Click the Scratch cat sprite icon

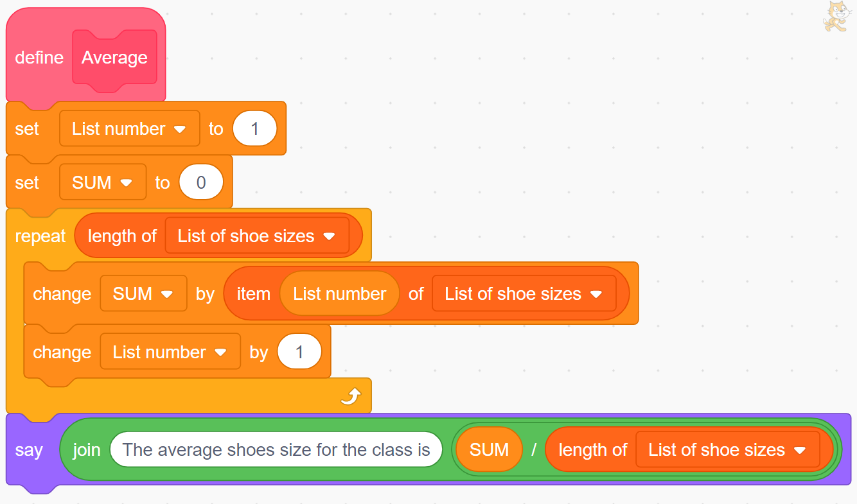tap(835, 16)
